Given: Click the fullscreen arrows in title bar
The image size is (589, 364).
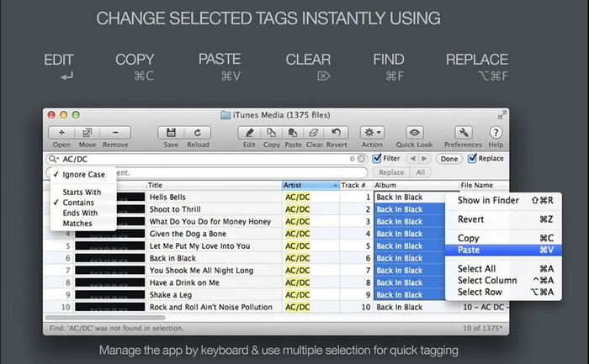Looking at the screenshot, I should (x=501, y=115).
